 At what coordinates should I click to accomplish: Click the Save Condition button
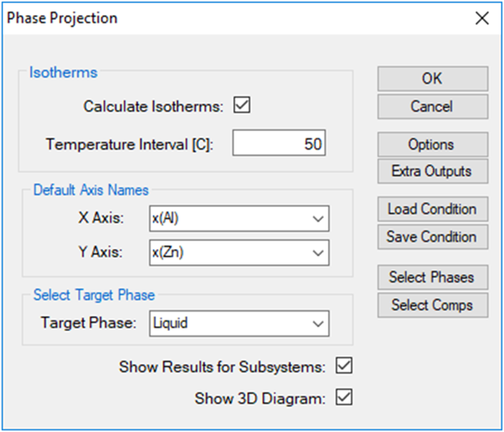[x=432, y=237]
